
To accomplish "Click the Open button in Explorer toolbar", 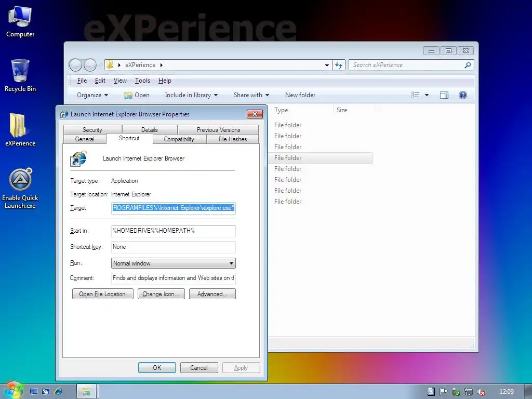I will (137, 95).
